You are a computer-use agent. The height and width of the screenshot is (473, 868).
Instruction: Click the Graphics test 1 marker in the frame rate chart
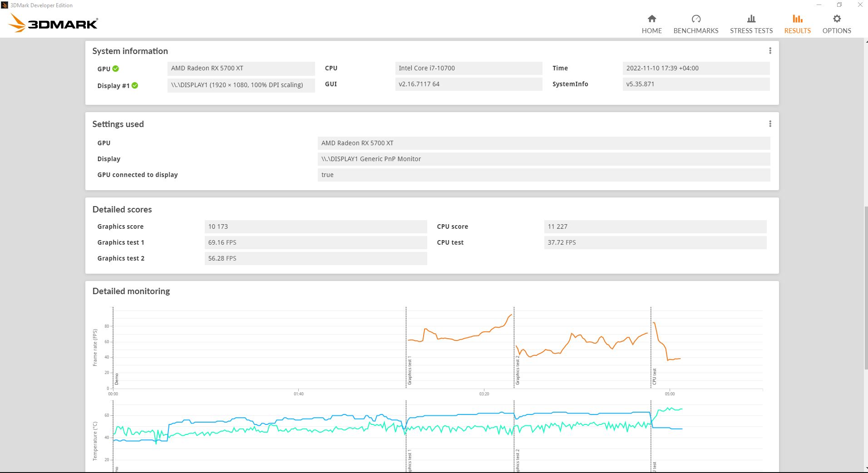tap(409, 371)
